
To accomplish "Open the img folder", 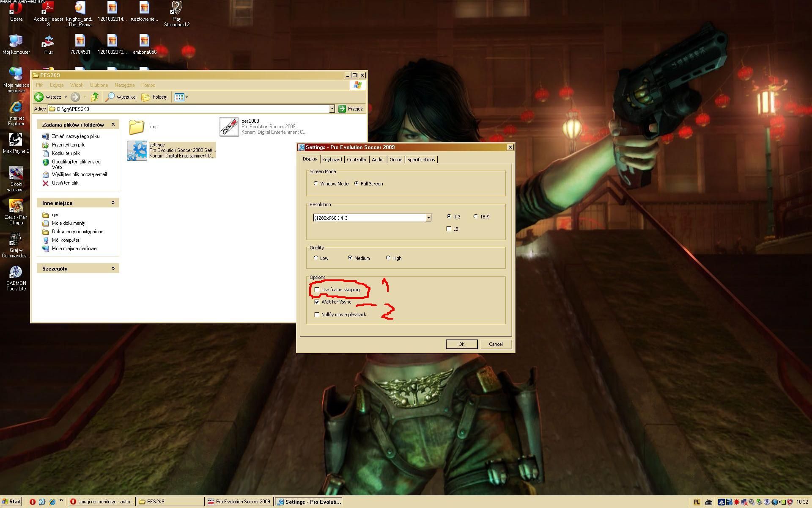I will click(137, 127).
